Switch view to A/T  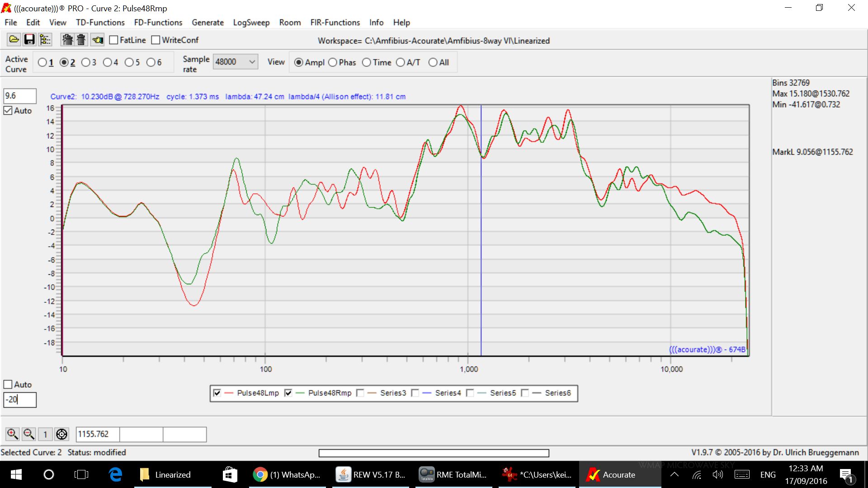point(401,62)
